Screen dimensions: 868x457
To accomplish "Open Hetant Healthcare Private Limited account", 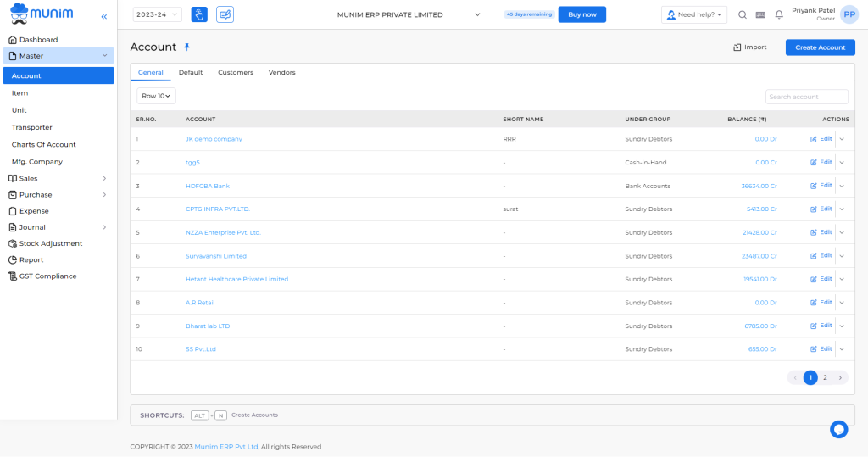I will (x=237, y=279).
